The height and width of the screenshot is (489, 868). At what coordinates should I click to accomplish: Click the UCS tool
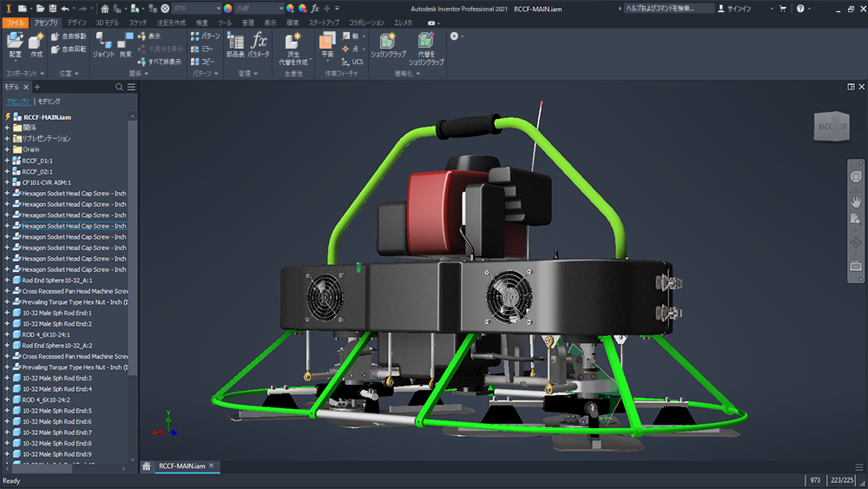[x=352, y=62]
